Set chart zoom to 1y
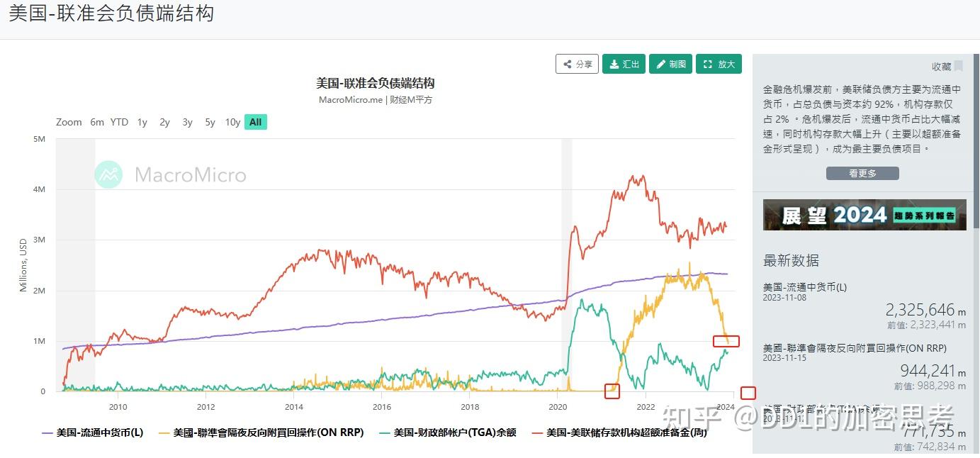Viewport: 980px width, 458px height. 141,122
